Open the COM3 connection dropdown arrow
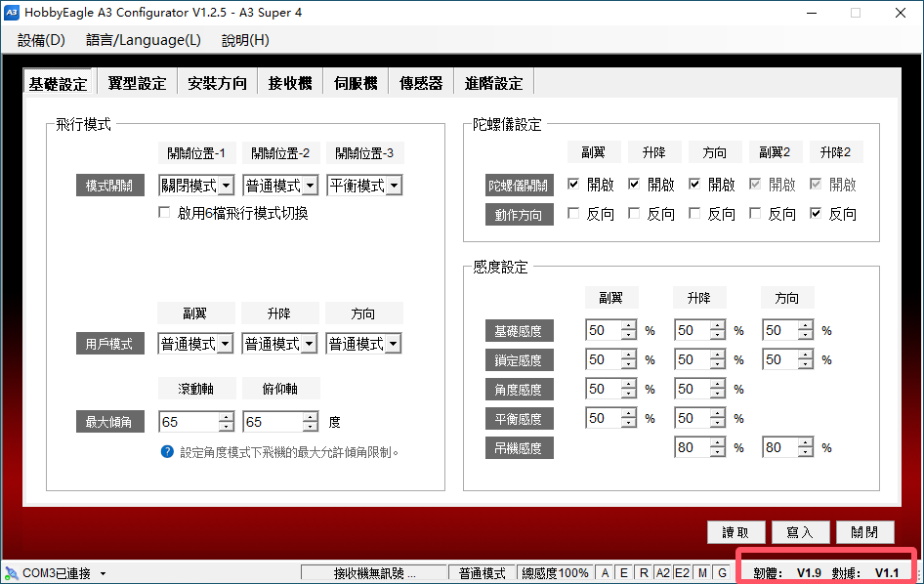 coord(103,574)
